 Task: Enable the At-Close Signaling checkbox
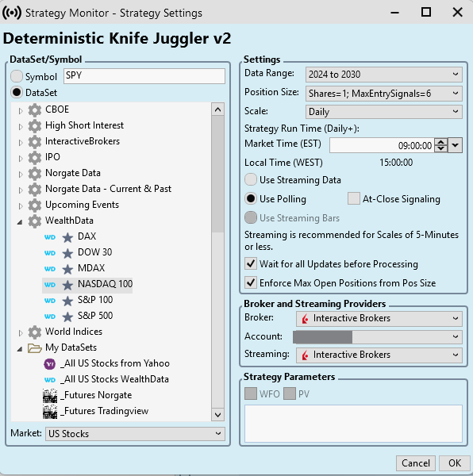pos(354,198)
